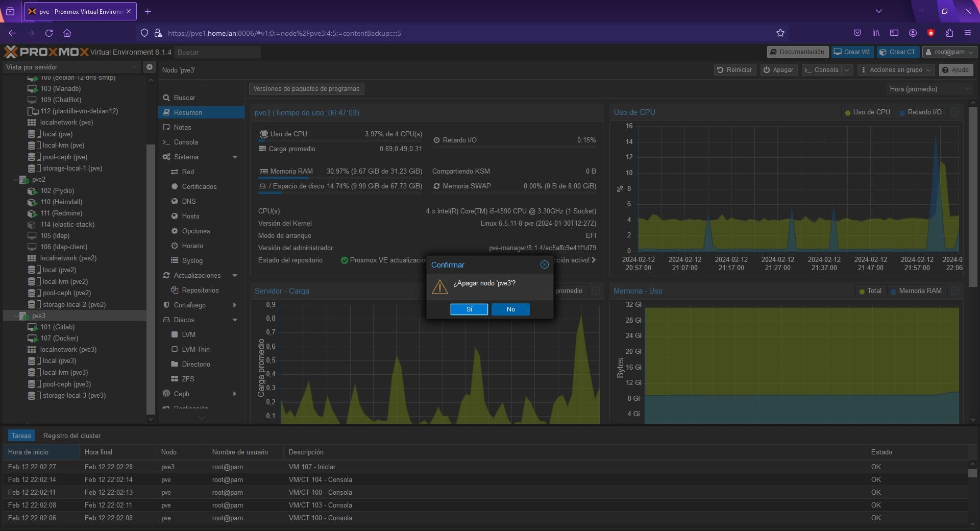This screenshot has width=980, height=531.
Task: Expand the Consola dropdown arrow
Action: pyautogui.click(x=847, y=70)
